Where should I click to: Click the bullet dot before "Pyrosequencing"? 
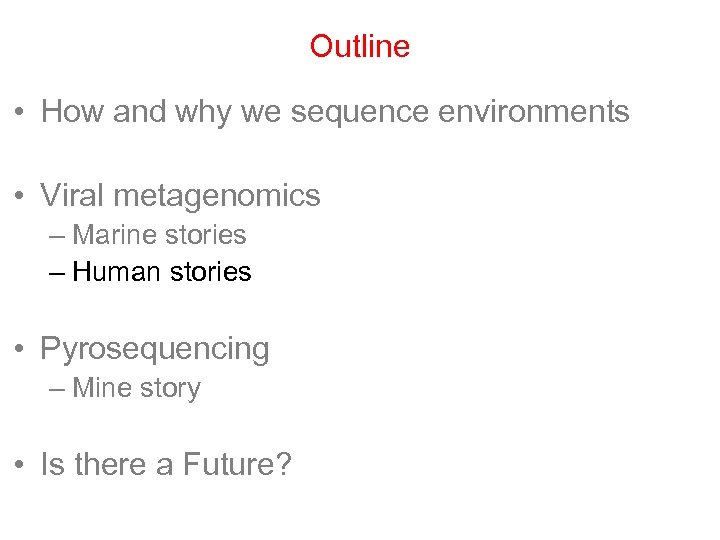20,350
